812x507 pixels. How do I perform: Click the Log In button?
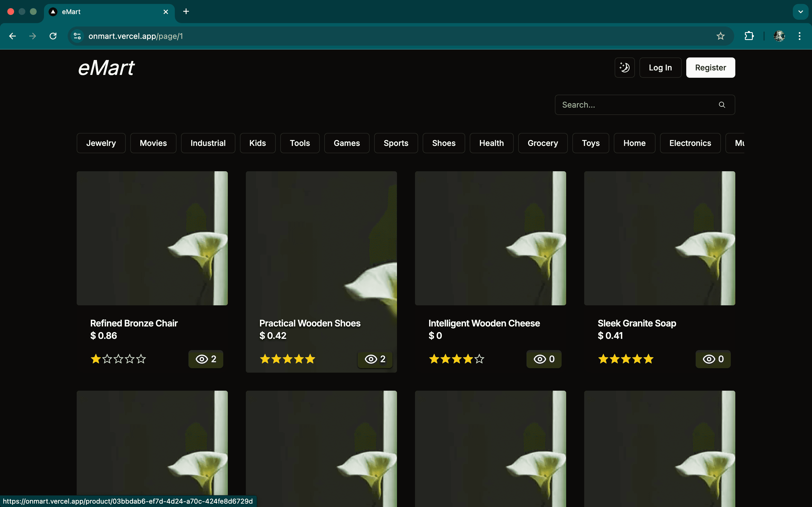click(660, 67)
